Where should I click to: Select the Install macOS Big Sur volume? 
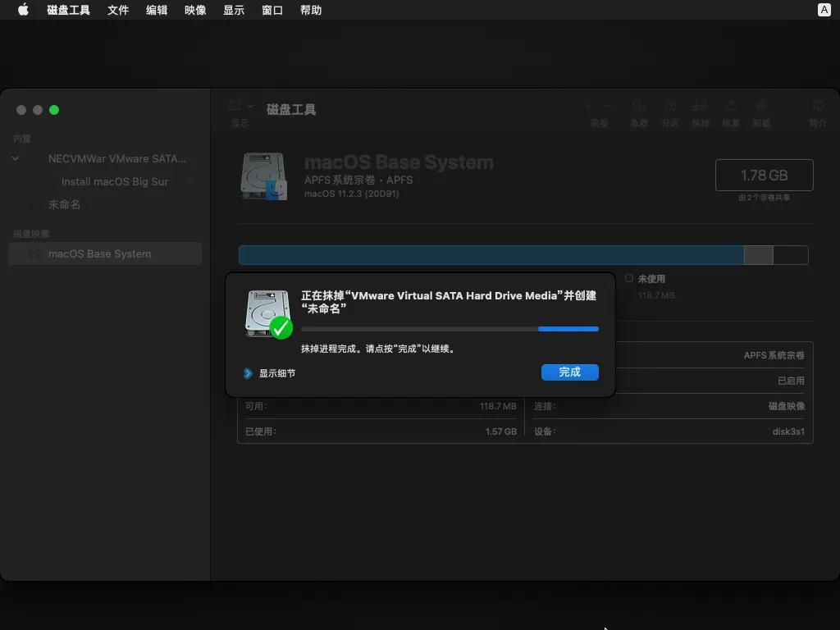coord(114,181)
